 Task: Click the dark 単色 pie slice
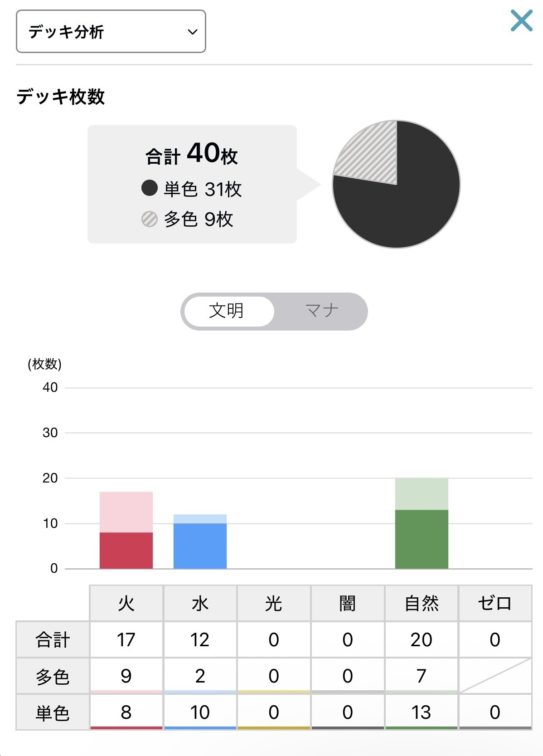click(x=408, y=204)
